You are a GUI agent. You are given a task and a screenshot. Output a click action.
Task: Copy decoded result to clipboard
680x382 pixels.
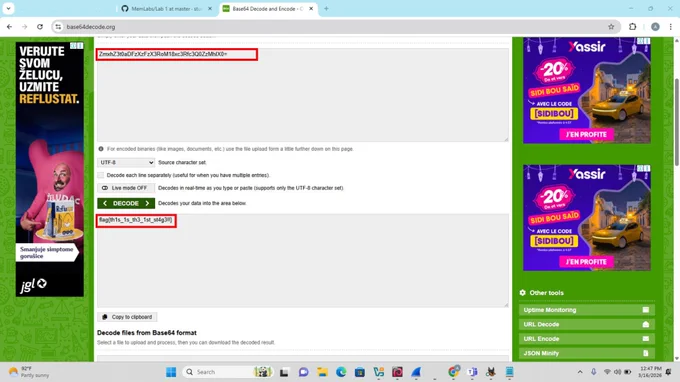click(x=128, y=317)
